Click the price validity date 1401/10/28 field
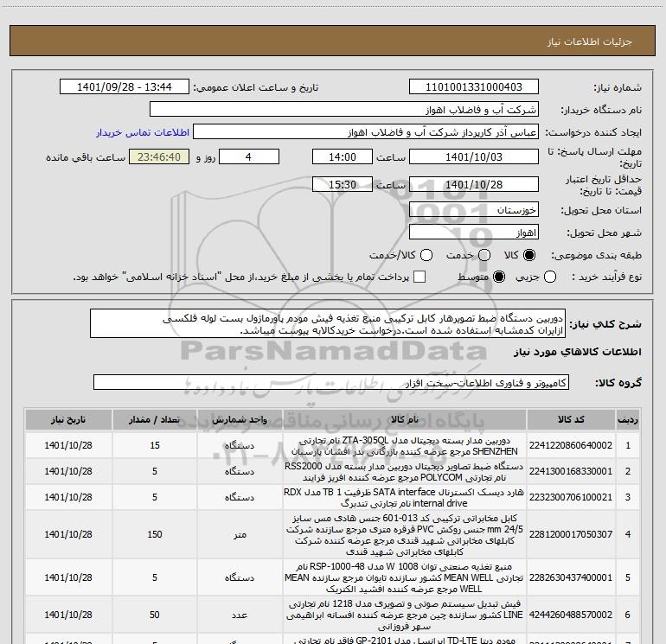 click(x=474, y=184)
